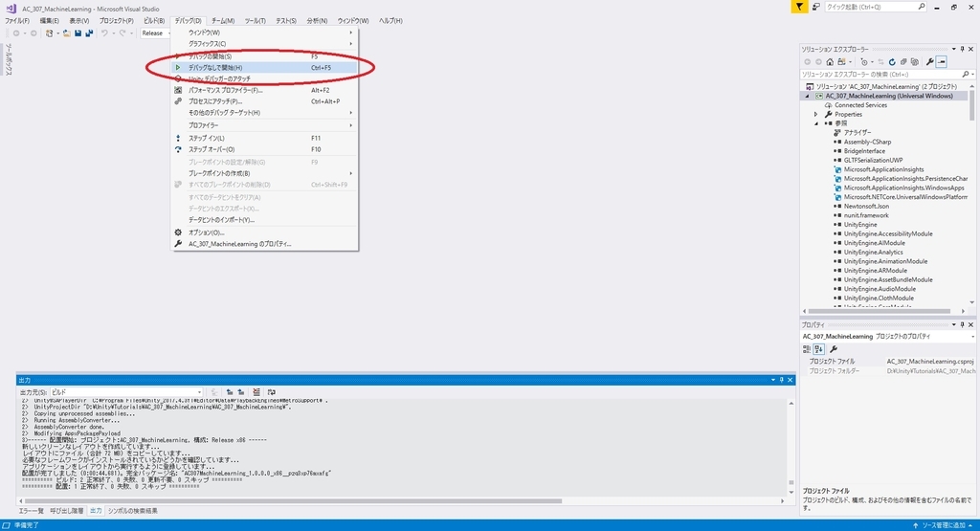Expand the Properties node in Solution Explorer

[x=815, y=114]
